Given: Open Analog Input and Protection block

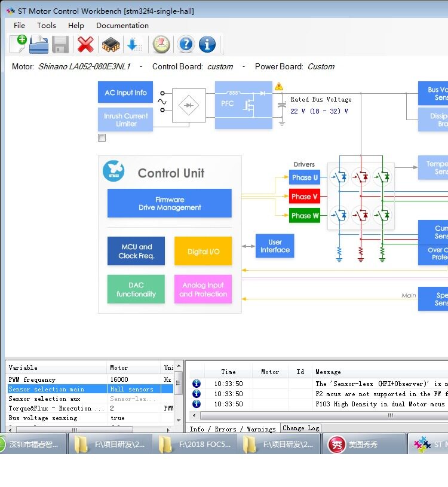Looking at the screenshot, I should (x=203, y=289).
